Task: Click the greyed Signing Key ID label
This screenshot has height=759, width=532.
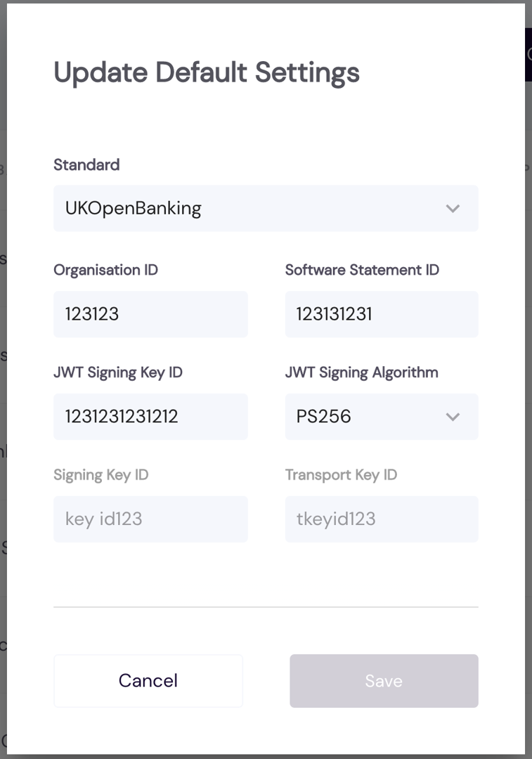Action: (x=101, y=475)
